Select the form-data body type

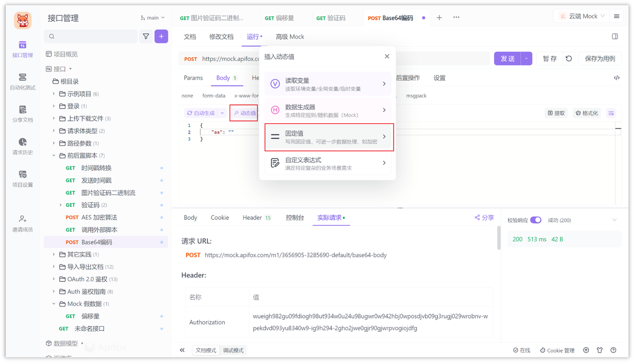tap(214, 96)
